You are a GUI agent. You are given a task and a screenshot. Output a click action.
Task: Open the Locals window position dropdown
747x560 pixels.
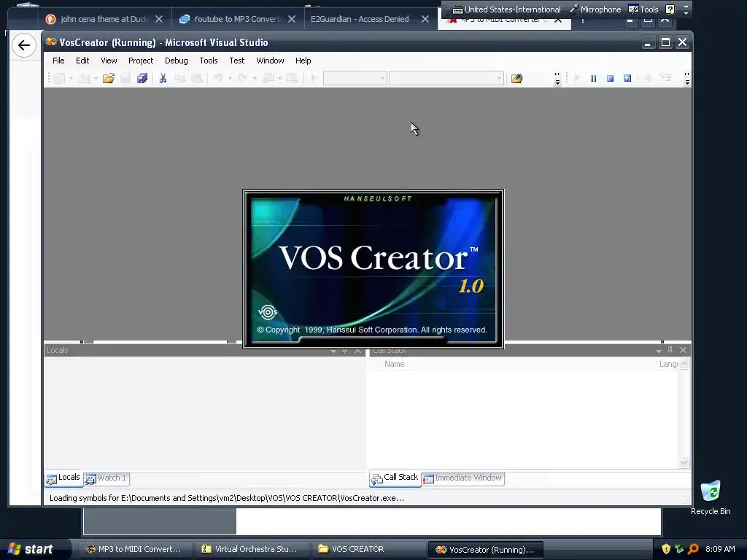[x=333, y=351]
